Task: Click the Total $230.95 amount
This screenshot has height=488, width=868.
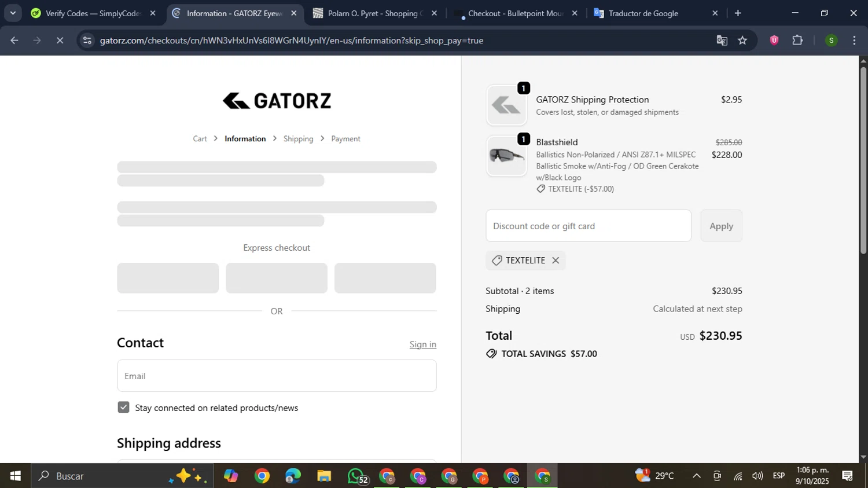Action: point(720,336)
